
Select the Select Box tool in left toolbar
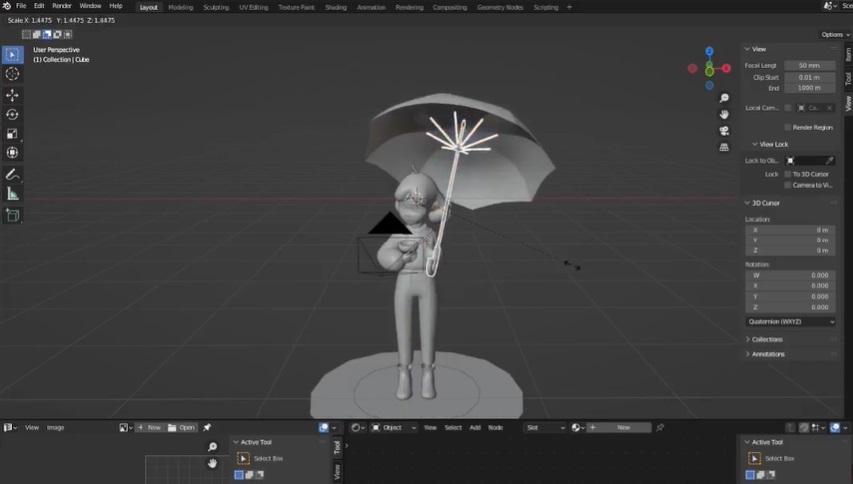pyautogui.click(x=13, y=54)
